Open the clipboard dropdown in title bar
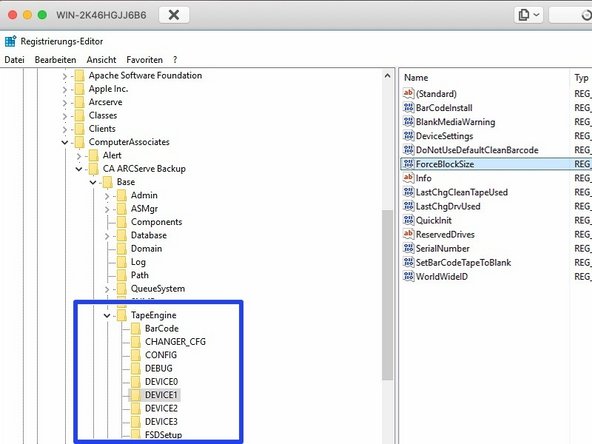592x444 pixels. tap(528, 15)
